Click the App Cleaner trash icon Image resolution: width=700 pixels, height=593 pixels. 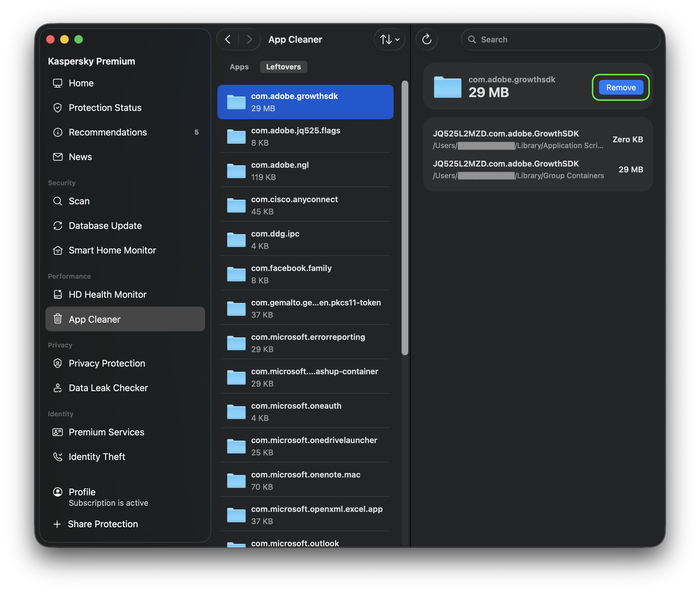tap(57, 319)
